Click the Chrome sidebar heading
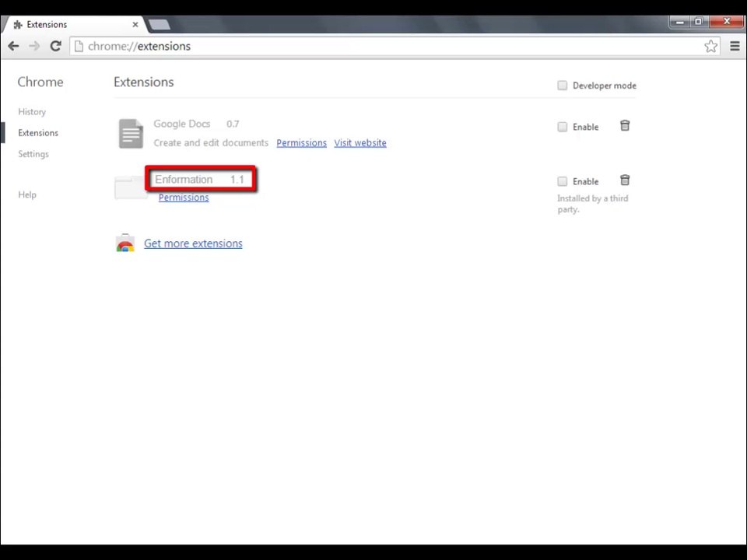 [x=40, y=82]
